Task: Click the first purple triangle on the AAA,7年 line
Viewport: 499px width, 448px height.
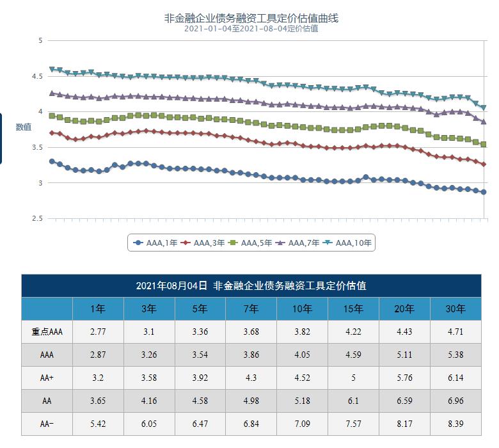Action: pyautogui.click(x=52, y=93)
